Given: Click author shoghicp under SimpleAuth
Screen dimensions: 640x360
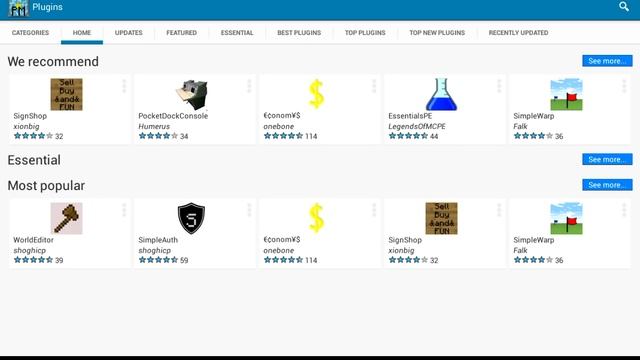Looking at the screenshot, I should coord(154,251).
